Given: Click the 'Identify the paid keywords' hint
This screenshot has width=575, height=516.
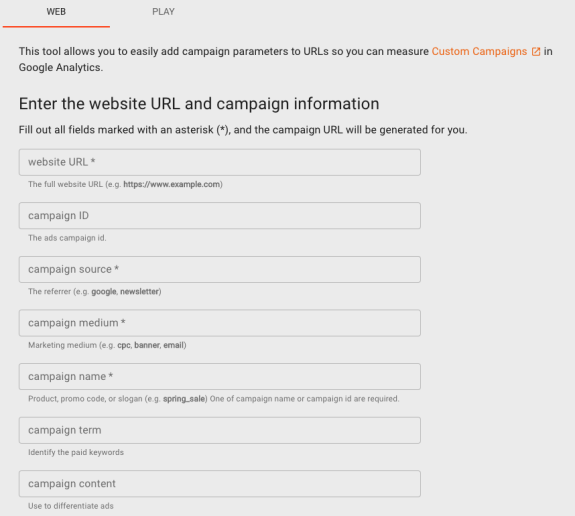Looking at the screenshot, I should (x=76, y=452).
